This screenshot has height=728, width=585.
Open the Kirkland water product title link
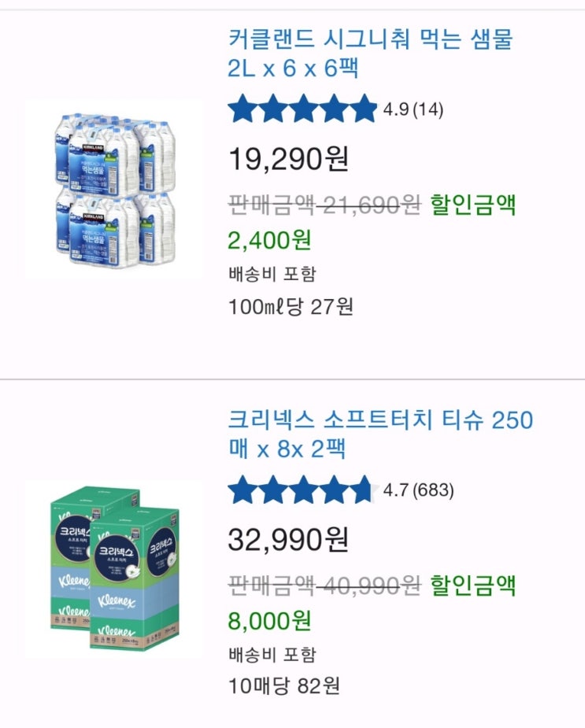(370, 54)
